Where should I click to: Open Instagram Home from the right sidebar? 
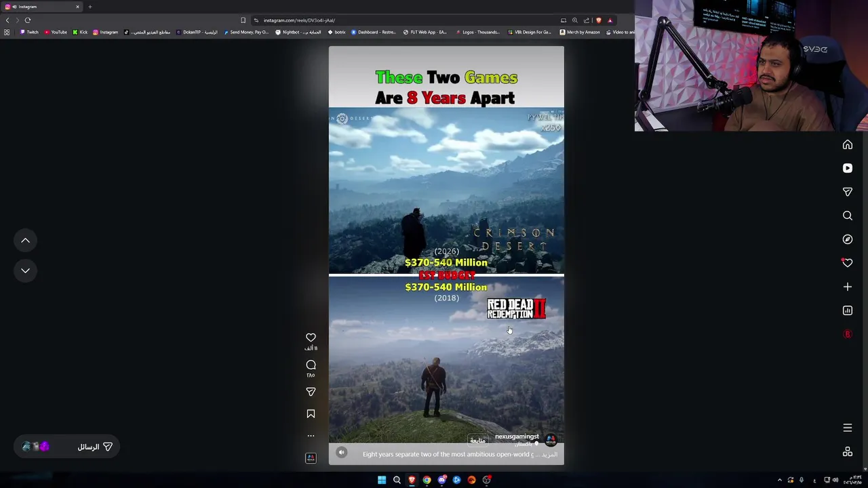pos(848,144)
